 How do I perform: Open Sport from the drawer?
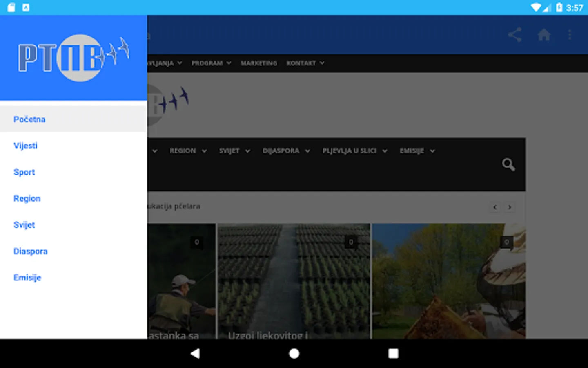pos(73,172)
